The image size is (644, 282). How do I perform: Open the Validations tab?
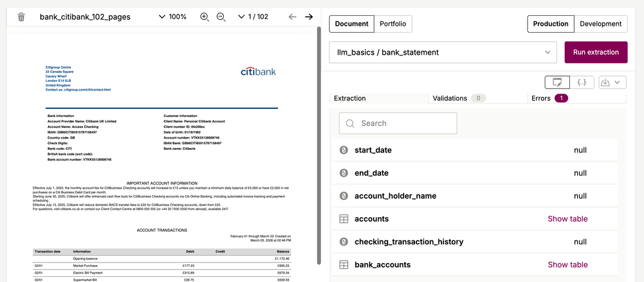(x=478, y=98)
